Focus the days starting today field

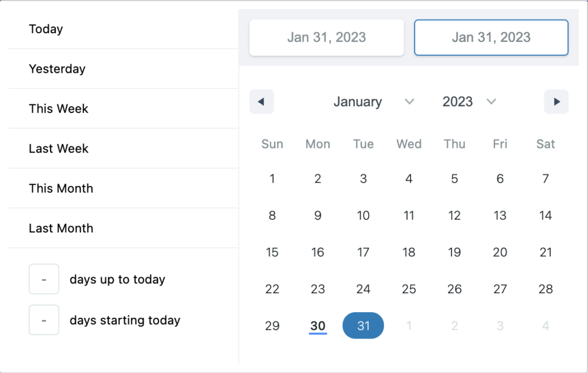[x=44, y=320]
